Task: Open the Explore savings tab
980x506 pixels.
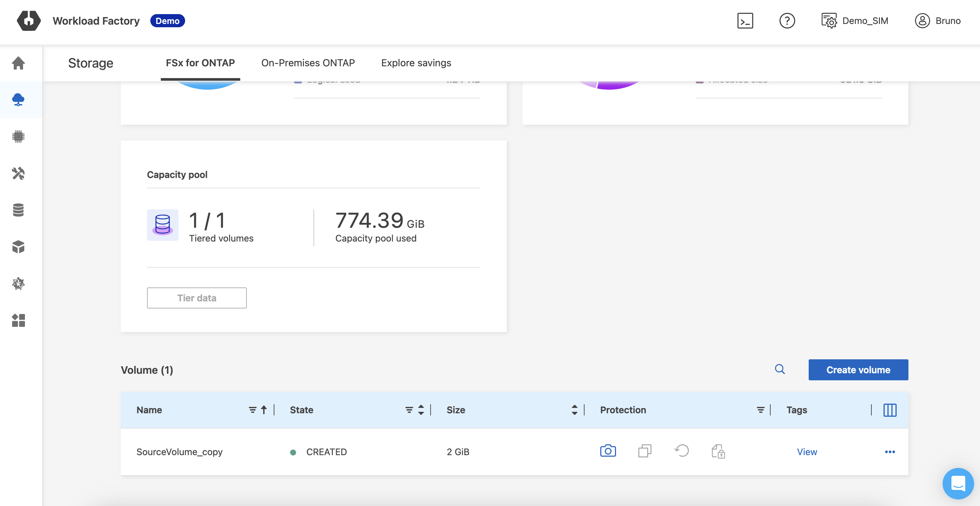Action: (416, 63)
